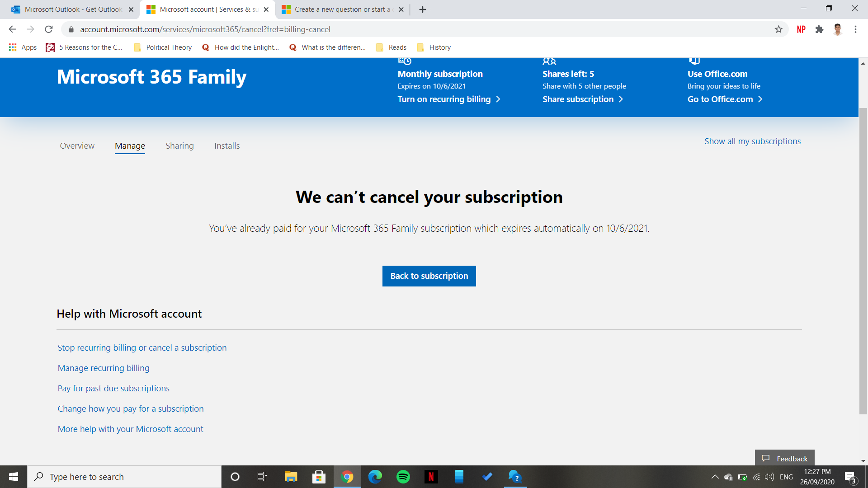Switch to the Create a new question tab
The height and width of the screenshot is (488, 868).
[342, 9]
